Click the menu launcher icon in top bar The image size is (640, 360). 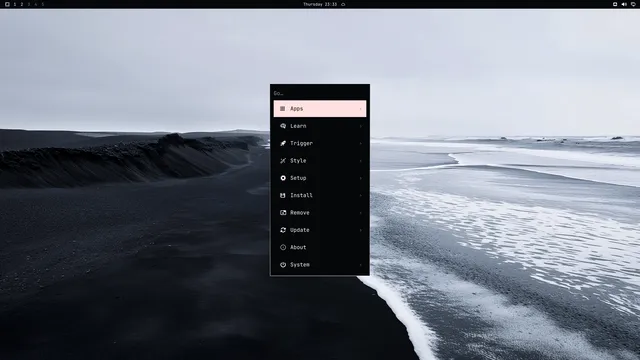pyautogui.click(x=7, y=4)
